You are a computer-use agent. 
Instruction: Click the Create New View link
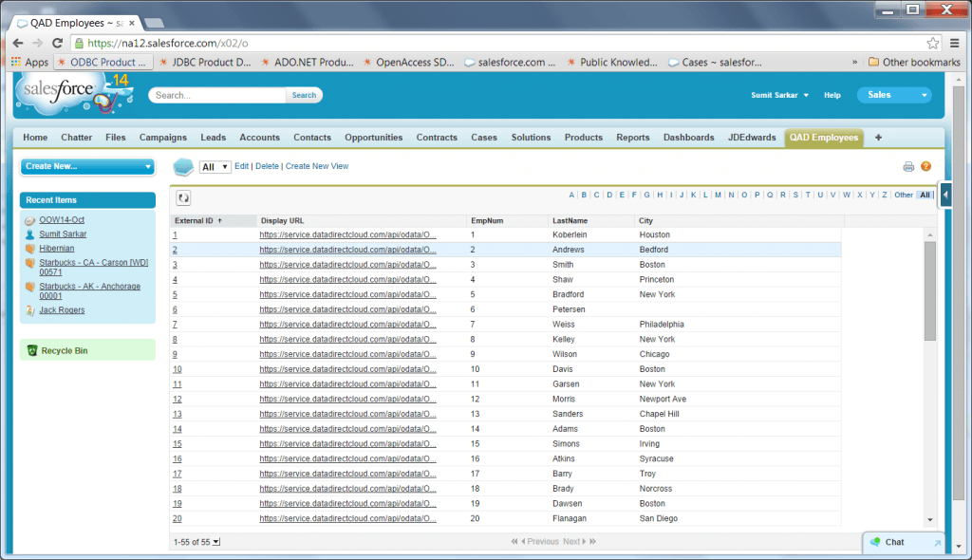click(x=316, y=165)
